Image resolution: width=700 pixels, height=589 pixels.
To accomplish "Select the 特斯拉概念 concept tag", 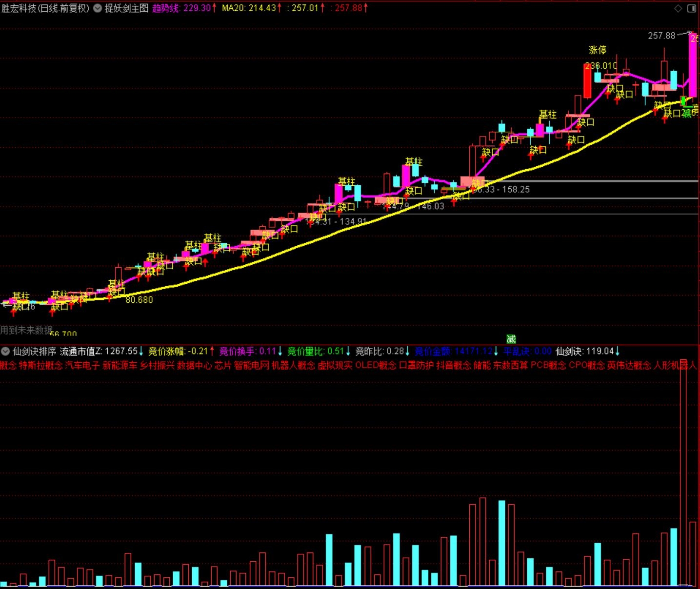I will [x=40, y=365].
